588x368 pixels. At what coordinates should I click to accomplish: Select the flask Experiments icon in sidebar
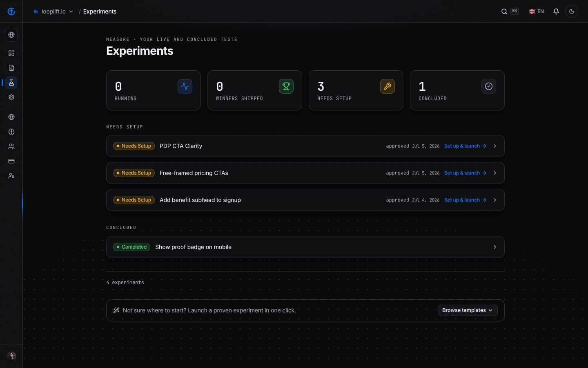(x=11, y=83)
